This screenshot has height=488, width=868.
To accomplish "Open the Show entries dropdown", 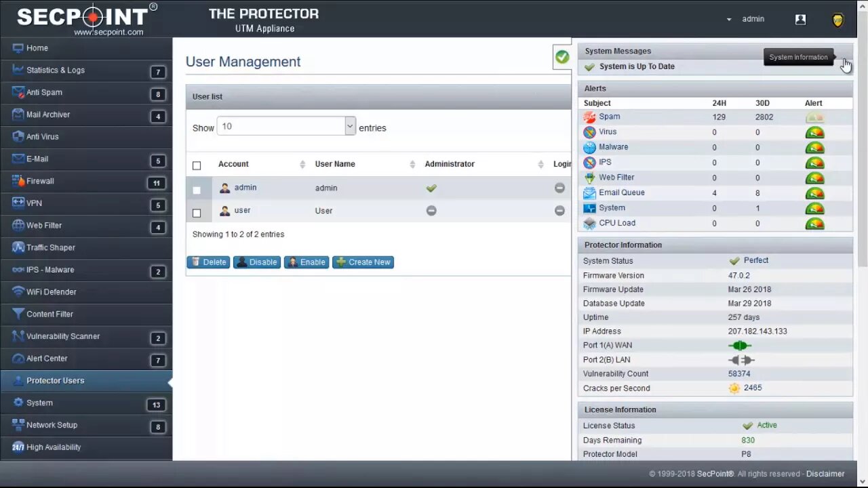I will 286,126.
